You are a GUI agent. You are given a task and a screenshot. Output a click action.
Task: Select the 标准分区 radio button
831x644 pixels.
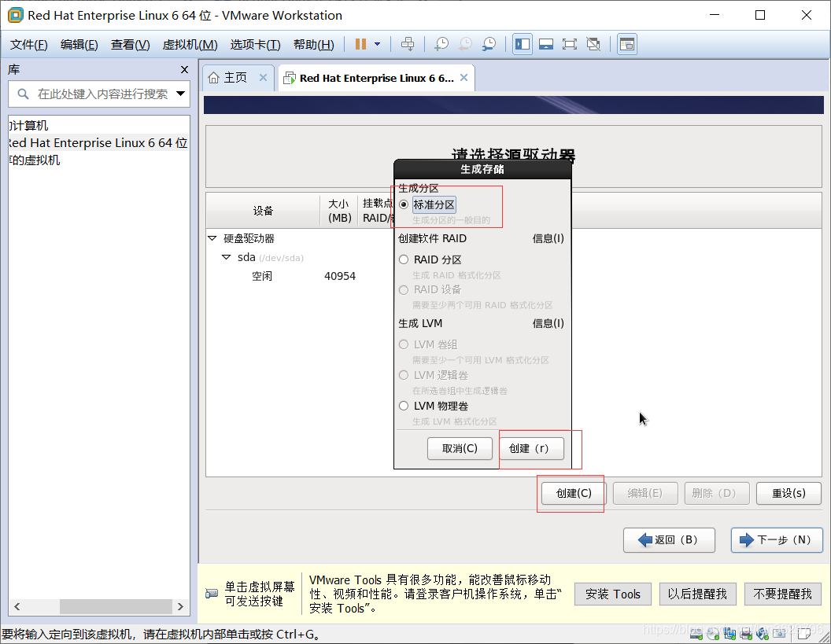(404, 204)
